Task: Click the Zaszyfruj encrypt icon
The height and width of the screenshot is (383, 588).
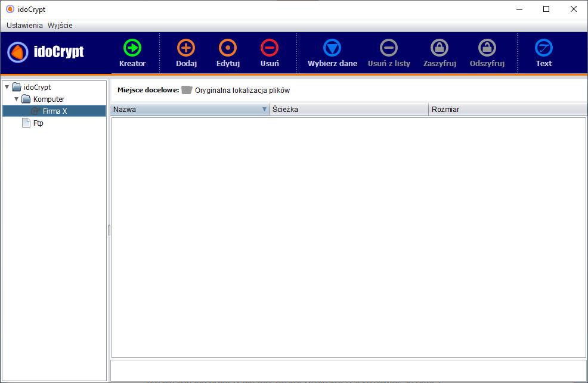Action: pyautogui.click(x=440, y=48)
